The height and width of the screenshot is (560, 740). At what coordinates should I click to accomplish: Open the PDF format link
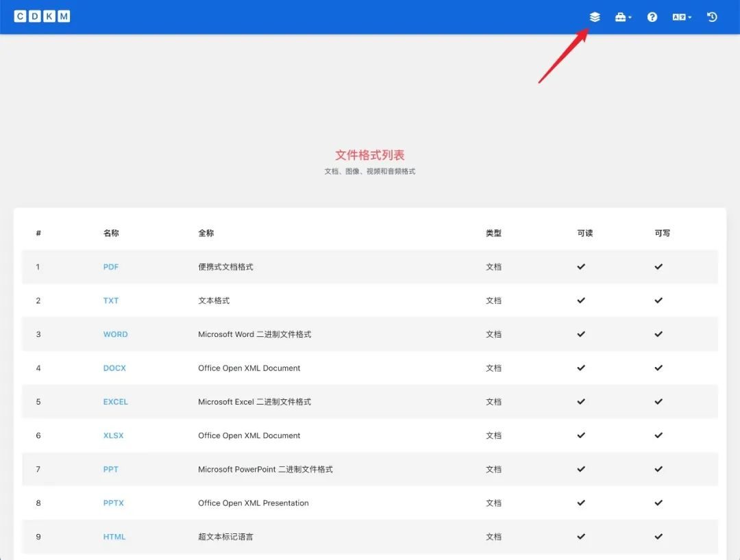tap(110, 266)
